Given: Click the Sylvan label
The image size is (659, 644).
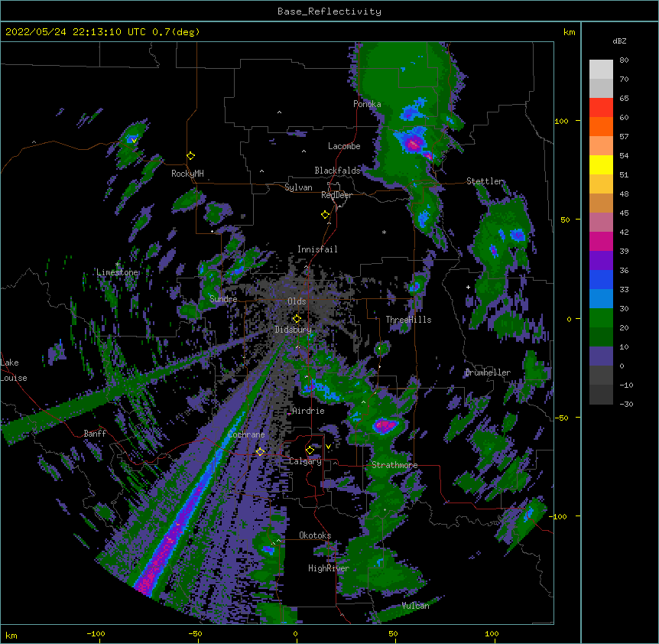Looking at the screenshot, I should pos(298,187).
